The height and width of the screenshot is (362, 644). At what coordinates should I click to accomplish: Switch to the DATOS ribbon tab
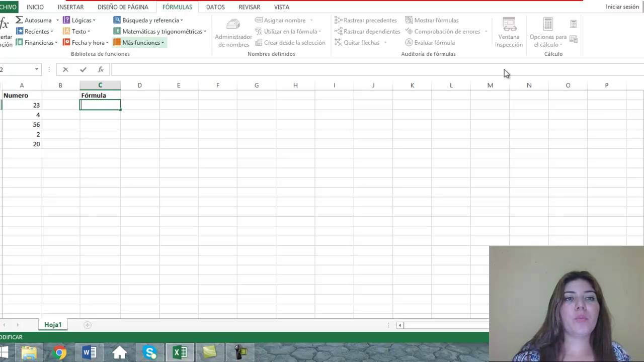(215, 7)
